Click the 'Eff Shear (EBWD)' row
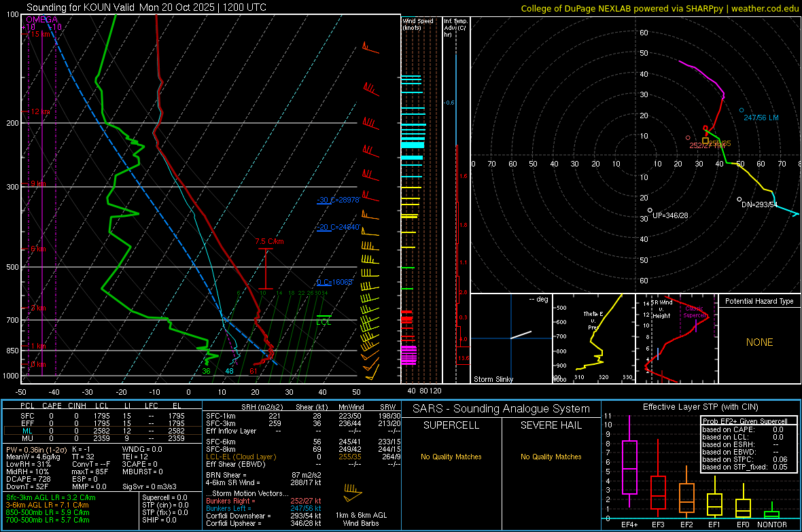The image size is (802, 532). coord(303,464)
